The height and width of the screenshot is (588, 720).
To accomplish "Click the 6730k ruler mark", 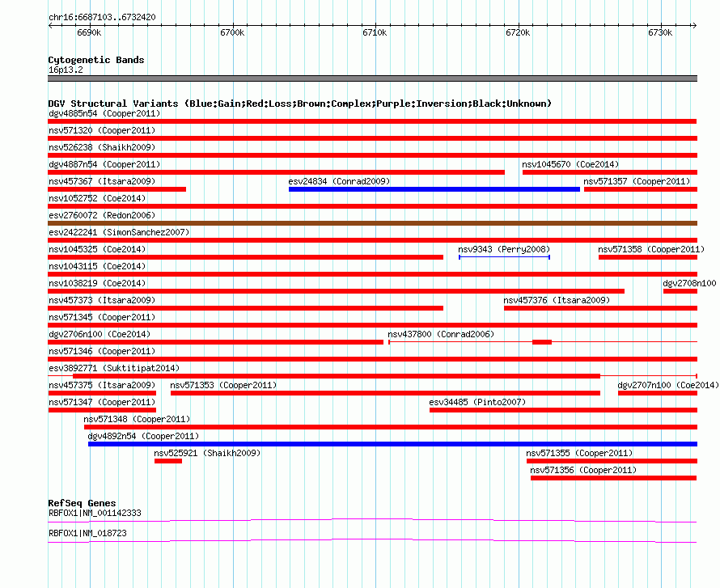I will (x=660, y=32).
